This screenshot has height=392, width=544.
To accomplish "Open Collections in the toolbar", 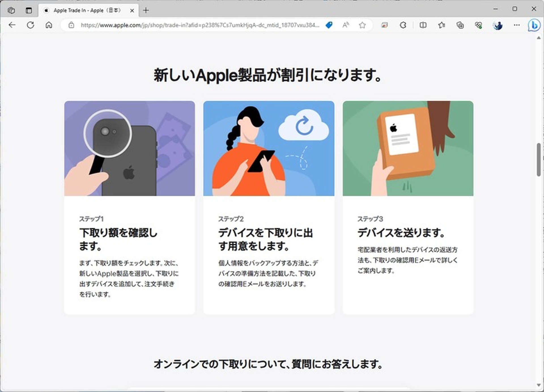I will [460, 25].
